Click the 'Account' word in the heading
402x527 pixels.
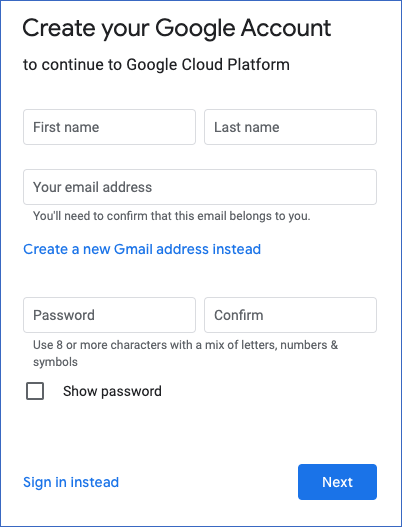point(286,28)
